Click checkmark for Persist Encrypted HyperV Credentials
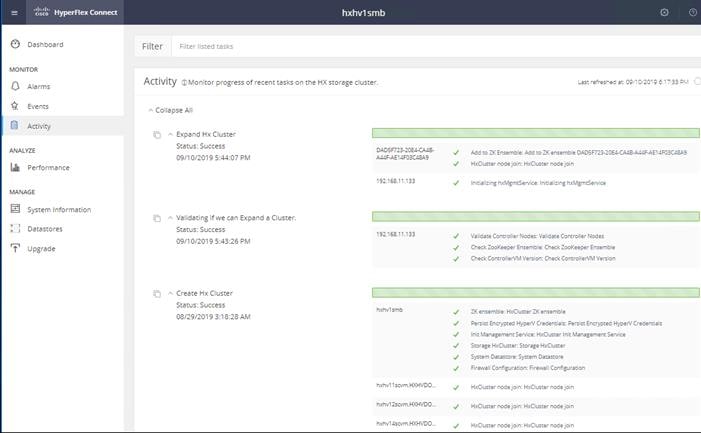701x433 pixels. pyautogui.click(x=456, y=324)
